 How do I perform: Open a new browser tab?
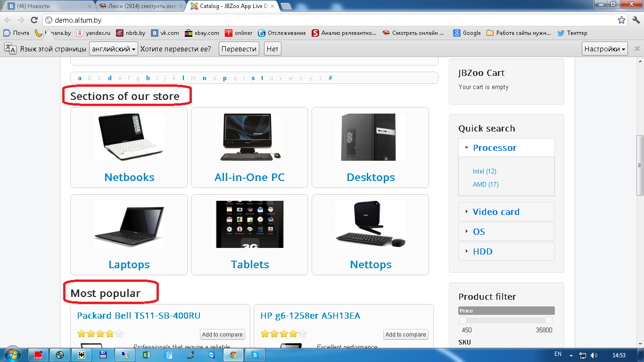pyautogui.click(x=286, y=6)
